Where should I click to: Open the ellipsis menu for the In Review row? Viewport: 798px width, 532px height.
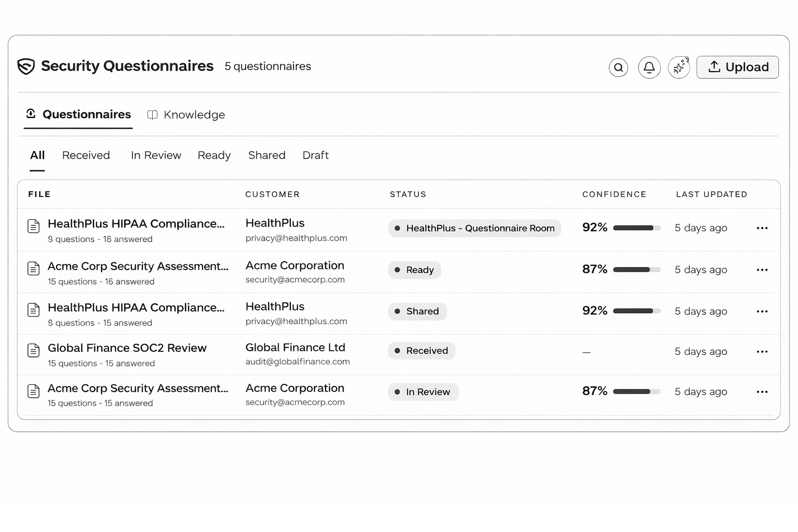point(762,392)
